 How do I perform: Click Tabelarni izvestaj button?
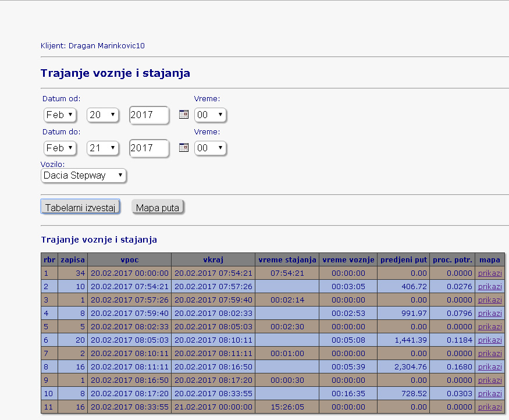[80, 207]
